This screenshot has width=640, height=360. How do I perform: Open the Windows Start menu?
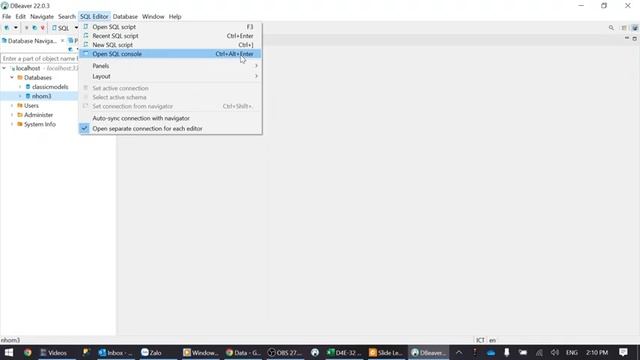click(x=9, y=352)
